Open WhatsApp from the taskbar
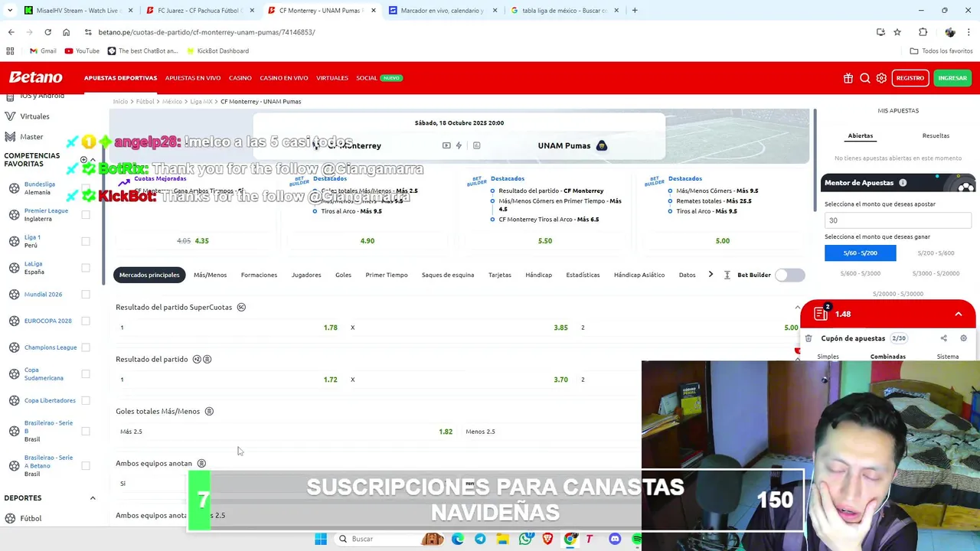 [525, 539]
